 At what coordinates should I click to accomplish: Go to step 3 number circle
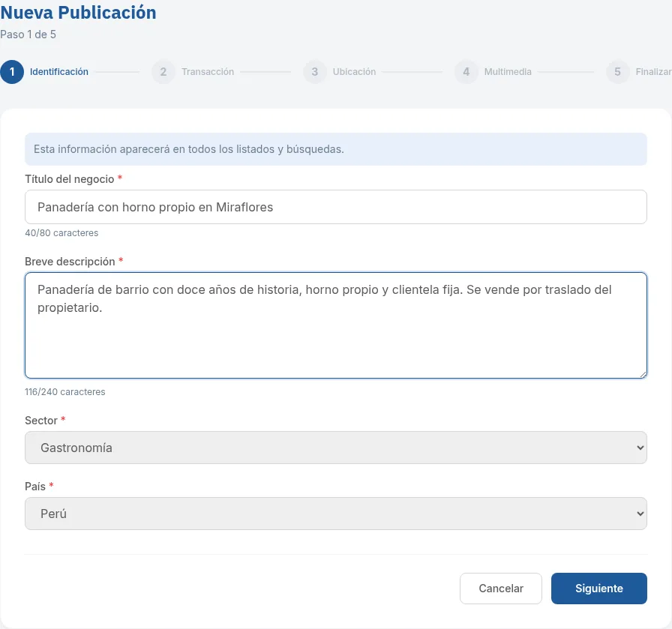point(314,71)
